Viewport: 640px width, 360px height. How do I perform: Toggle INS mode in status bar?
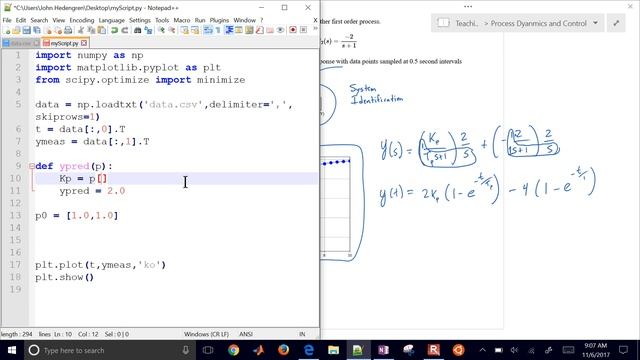pos(302,334)
